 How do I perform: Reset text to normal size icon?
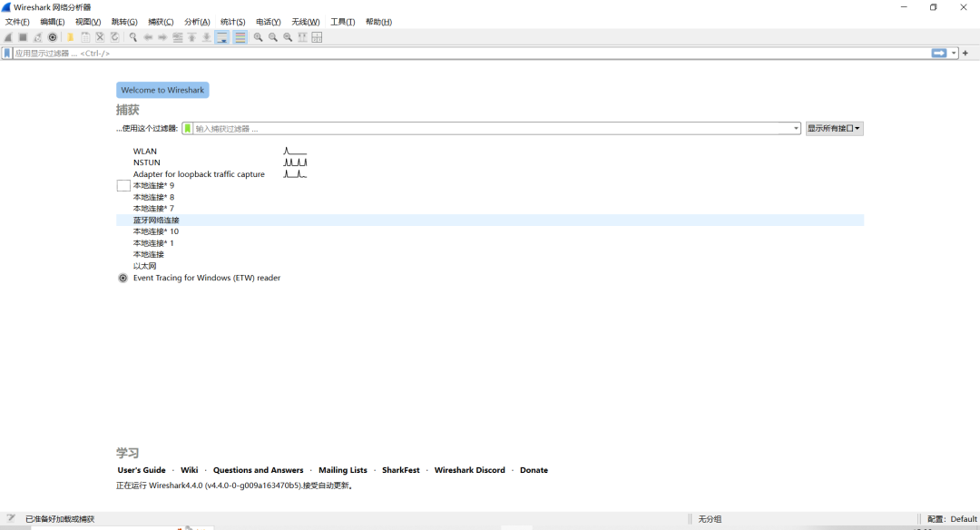pos(288,37)
